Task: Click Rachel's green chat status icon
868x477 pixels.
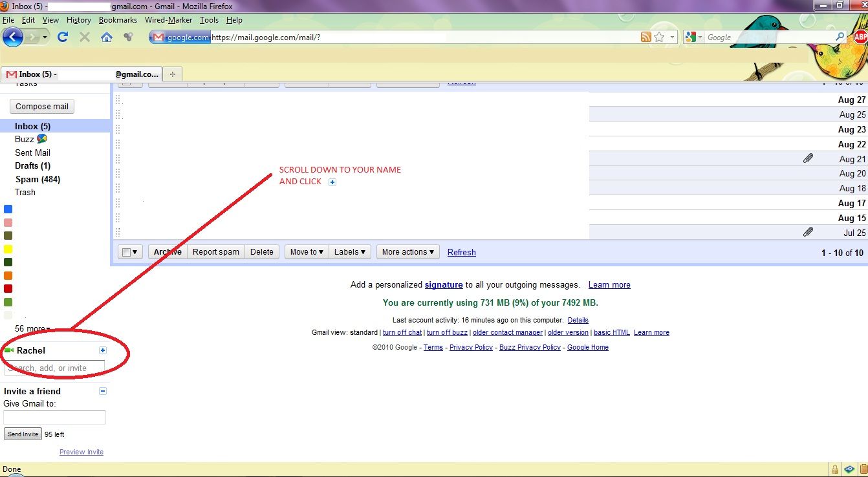Action: (x=10, y=350)
